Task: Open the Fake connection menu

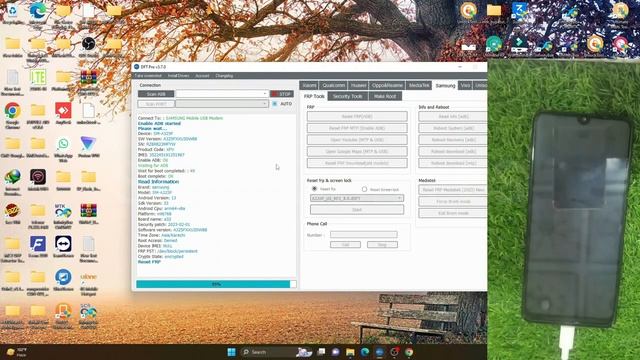Action: (x=148, y=76)
